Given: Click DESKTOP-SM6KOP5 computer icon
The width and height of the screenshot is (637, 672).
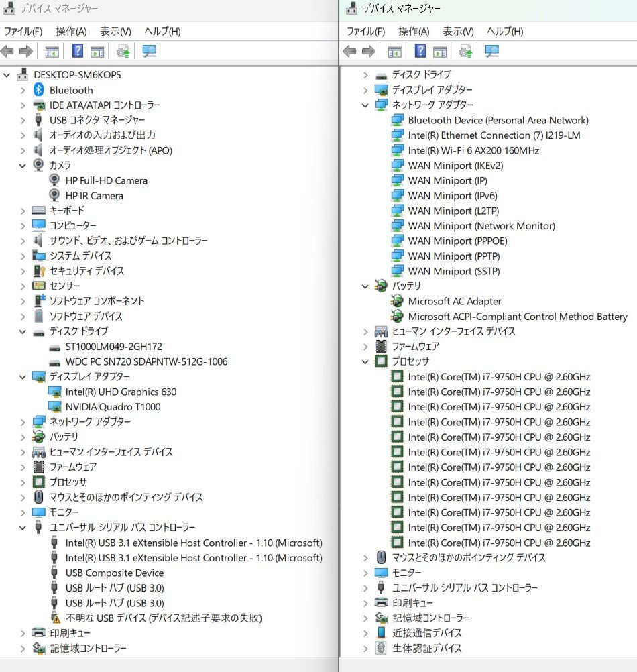Looking at the screenshot, I should 23,75.
